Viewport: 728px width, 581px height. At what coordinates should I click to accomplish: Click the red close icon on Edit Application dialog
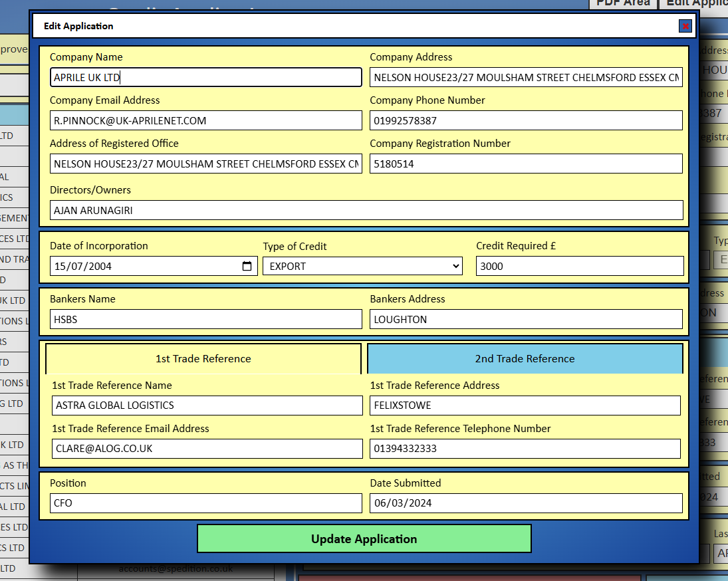(685, 26)
